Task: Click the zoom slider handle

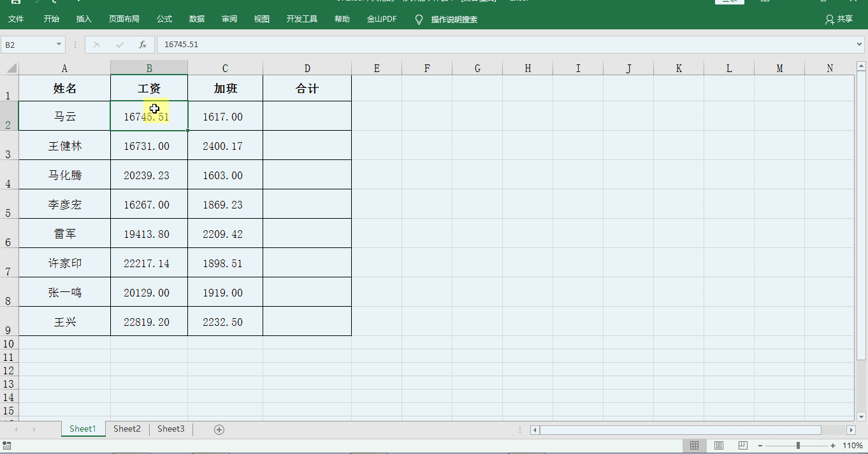Action: (x=798, y=446)
